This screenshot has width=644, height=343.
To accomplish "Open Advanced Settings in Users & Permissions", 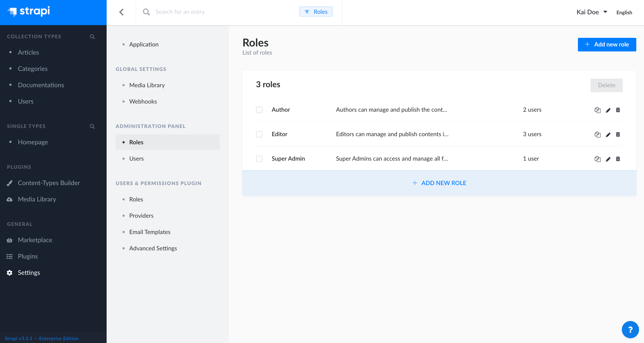I will (x=153, y=248).
